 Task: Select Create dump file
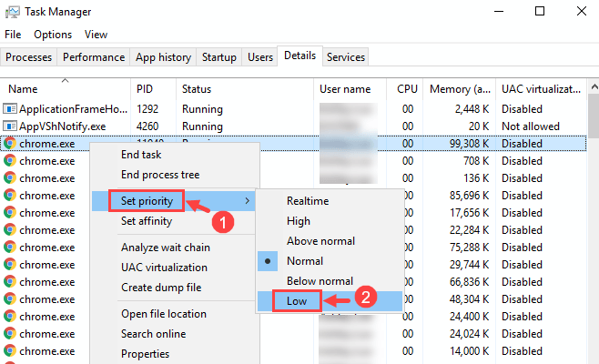pos(176,288)
